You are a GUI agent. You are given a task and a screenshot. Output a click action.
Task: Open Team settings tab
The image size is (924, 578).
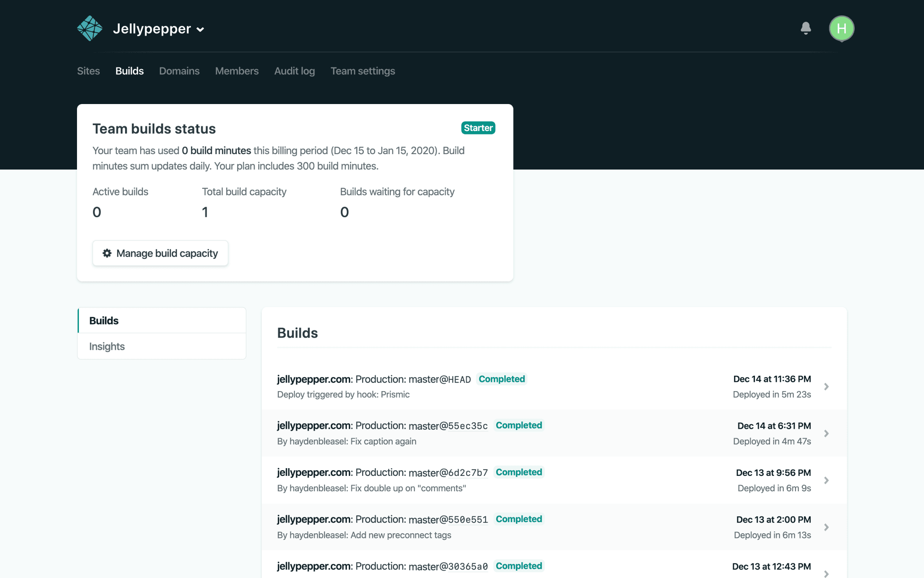click(363, 71)
